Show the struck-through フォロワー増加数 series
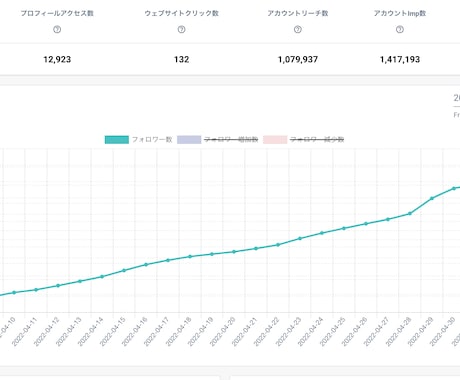This screenshot has width=460, height=380. click(231, 139)
